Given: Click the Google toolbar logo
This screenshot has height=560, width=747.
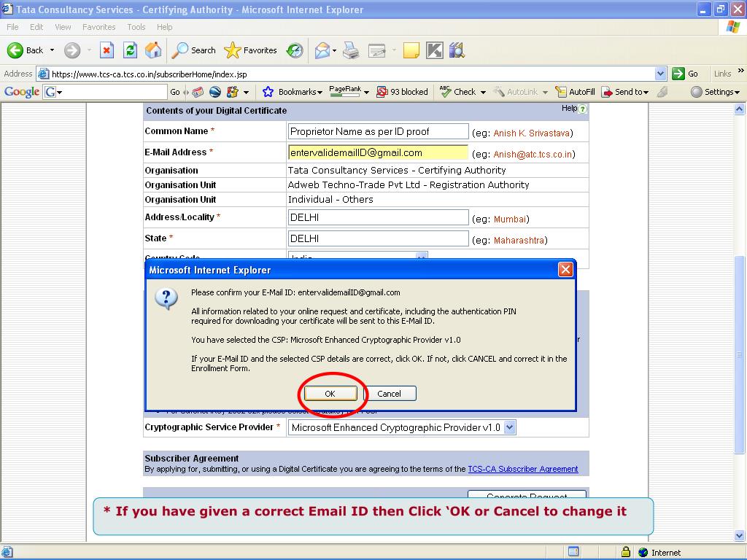Looking at the screenshot, I should 22,91.
